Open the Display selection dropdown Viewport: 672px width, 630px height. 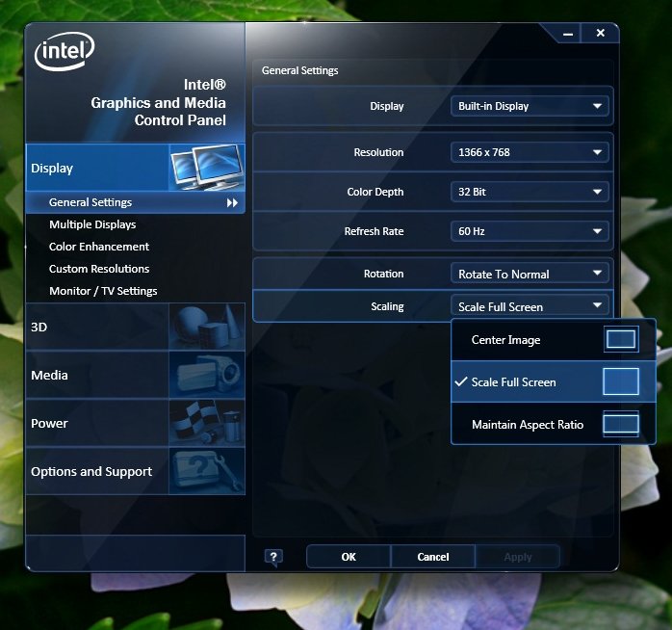(530, 106)
